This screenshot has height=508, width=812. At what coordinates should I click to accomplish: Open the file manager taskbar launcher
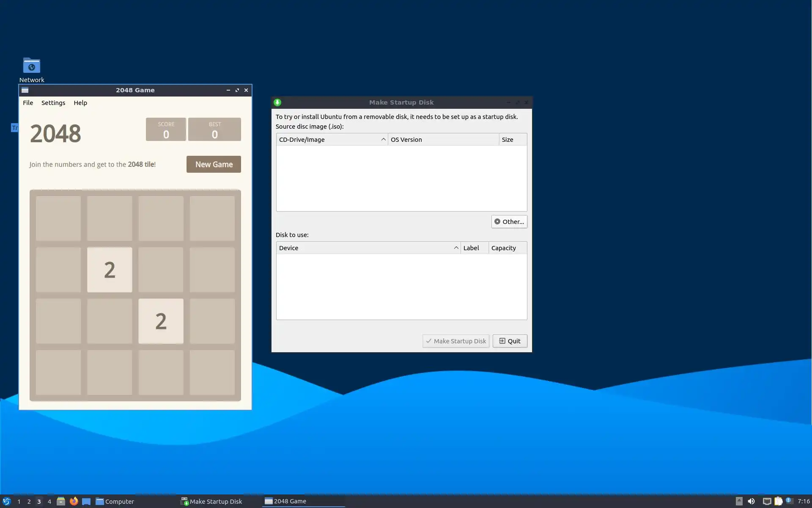click(61, 501)
